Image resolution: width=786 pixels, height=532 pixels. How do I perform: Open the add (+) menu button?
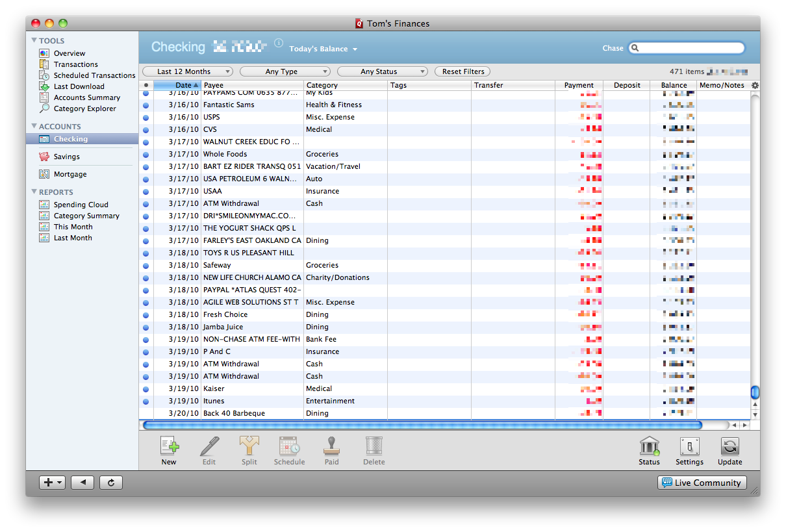(x=52, y=483)
